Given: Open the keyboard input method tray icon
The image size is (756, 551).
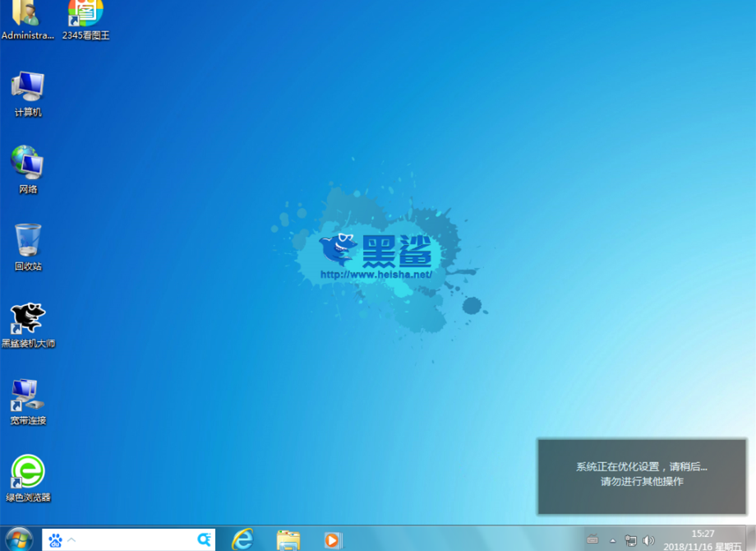Looking at the screenshot, I should (592, 540).
